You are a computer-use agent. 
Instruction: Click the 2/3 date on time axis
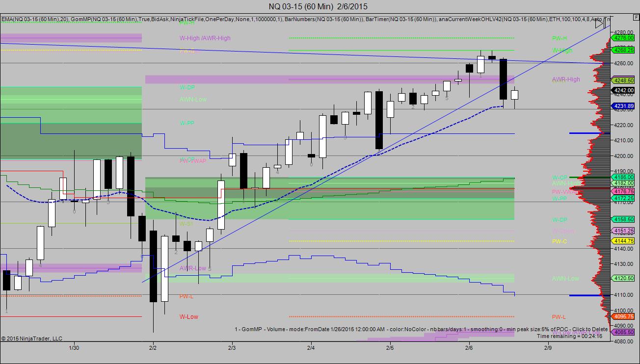(232, 348)
